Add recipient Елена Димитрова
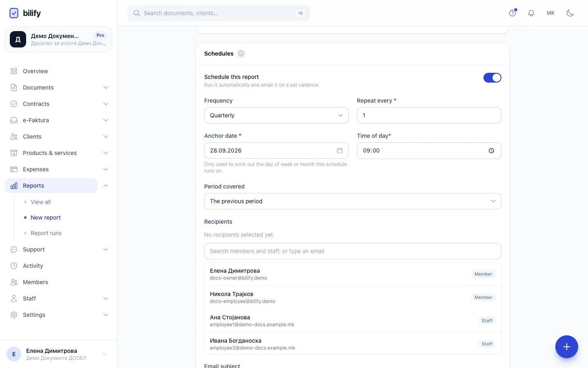Screen dimensions: 588x368 (x=353, y=274)
